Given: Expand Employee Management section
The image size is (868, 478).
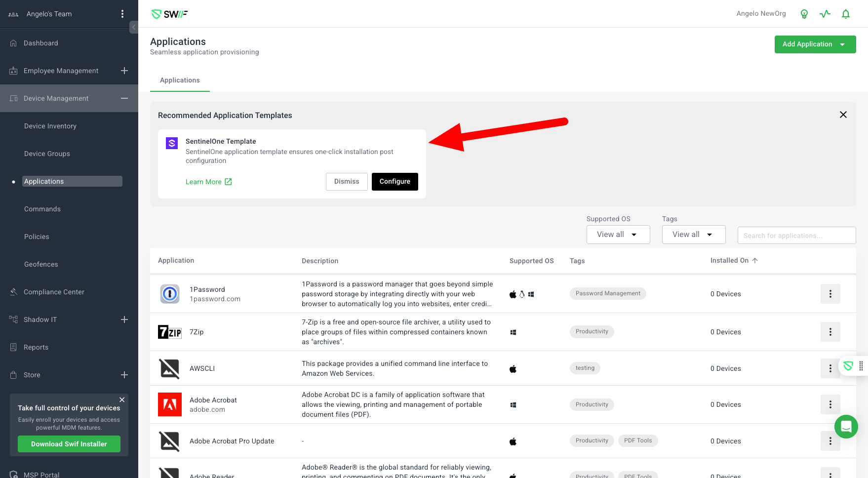Looking at the screenshot, I should [124, 71].
